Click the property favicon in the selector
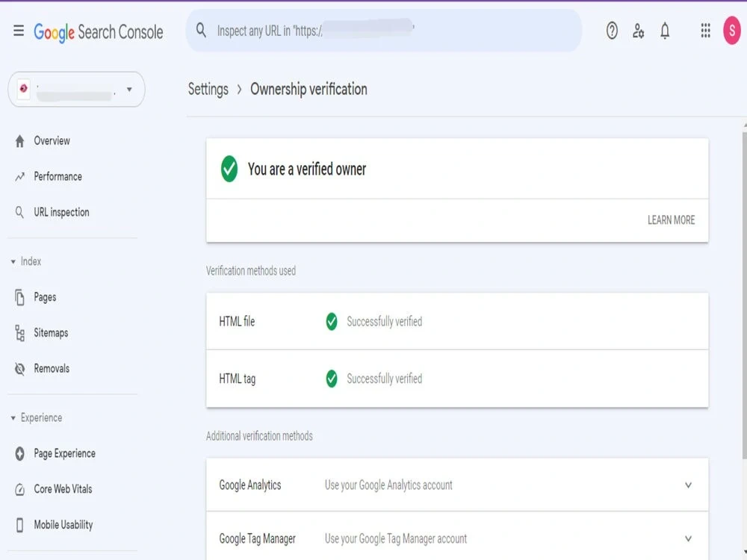 tap(23, 89)
